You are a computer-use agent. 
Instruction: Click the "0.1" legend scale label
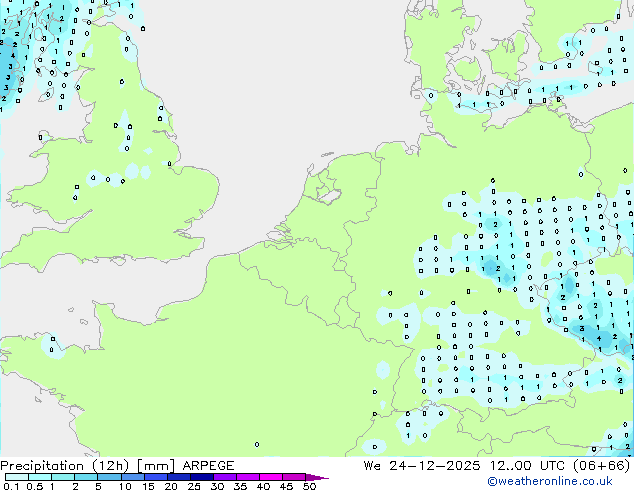11,486
